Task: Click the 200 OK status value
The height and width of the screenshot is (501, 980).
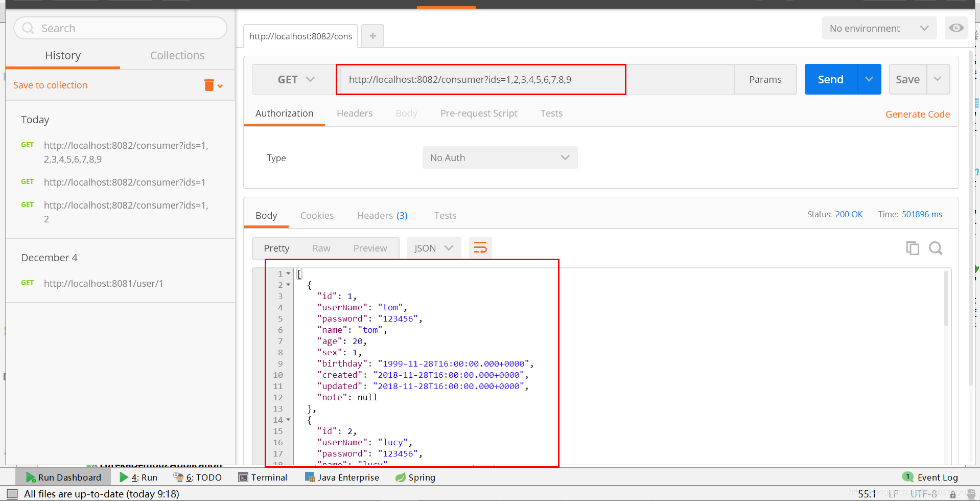Action: pos(849,214)
